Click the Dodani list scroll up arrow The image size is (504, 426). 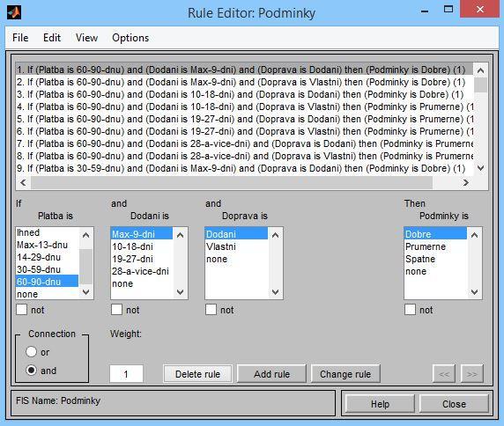[181, 235]
